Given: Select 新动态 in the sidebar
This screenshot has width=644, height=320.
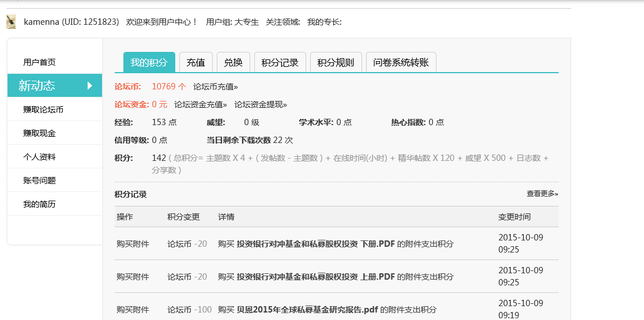Looking at the screenshot, I should [55, 85].
